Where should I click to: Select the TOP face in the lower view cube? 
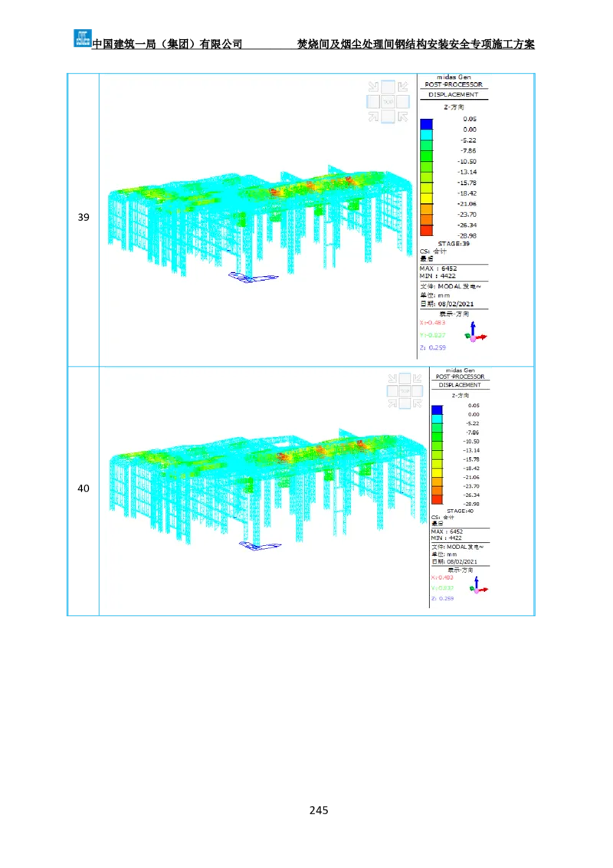[406, 391]
